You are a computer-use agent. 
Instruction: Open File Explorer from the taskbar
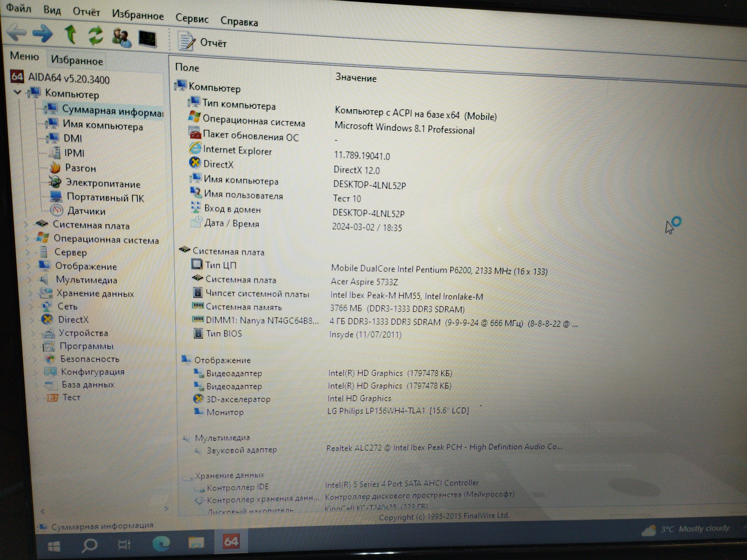coord(196,542)
